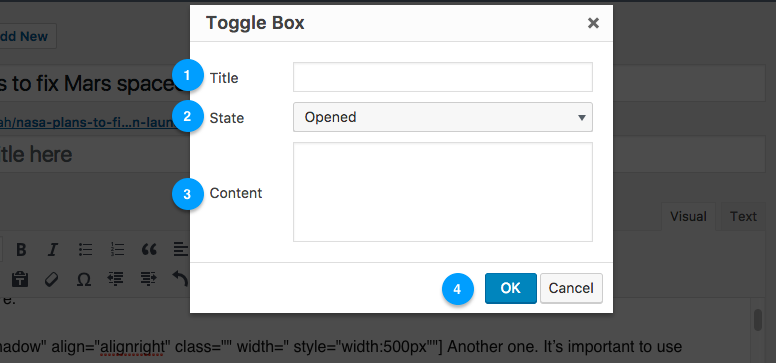Insert a numbered list
Image resolution: width=776 pixels, height=363 pixels.
(117, 250)
